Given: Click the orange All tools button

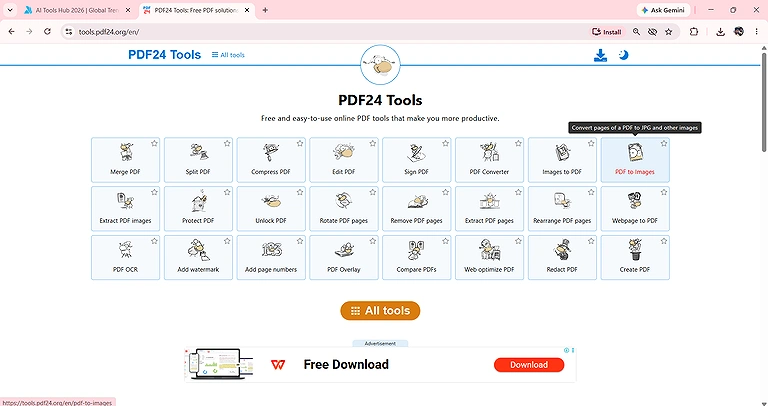Looking at the screenshot, I should click(380, 310).
